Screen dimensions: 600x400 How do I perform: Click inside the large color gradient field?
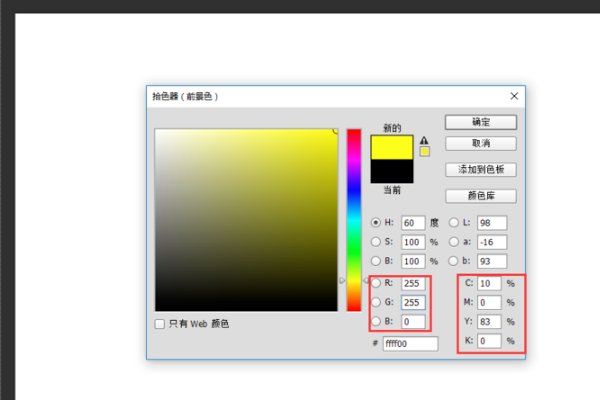[246, 220]
